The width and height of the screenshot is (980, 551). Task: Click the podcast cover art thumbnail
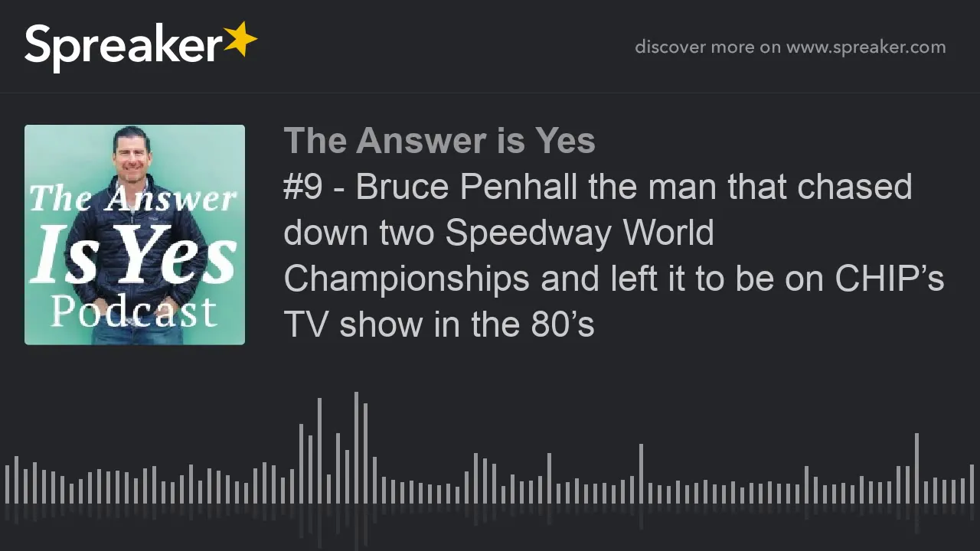(135, 235)
